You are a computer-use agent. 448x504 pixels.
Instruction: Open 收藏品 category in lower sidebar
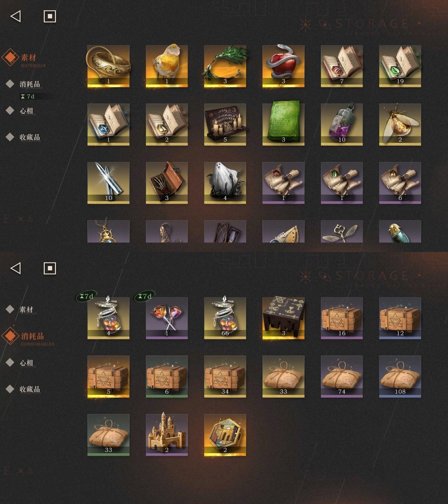point(29,389)
